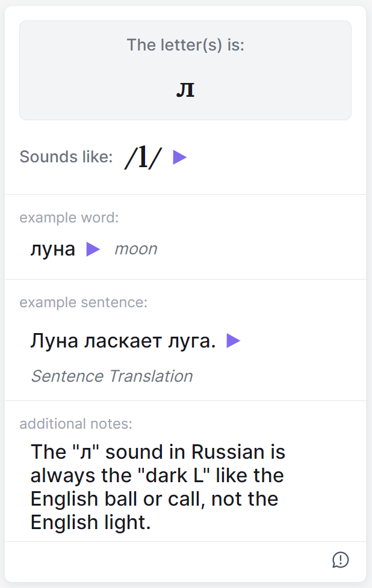Play the /l/ sound pronunciation
The height and width of the screenshot is (588, 372).
[179, 158]
